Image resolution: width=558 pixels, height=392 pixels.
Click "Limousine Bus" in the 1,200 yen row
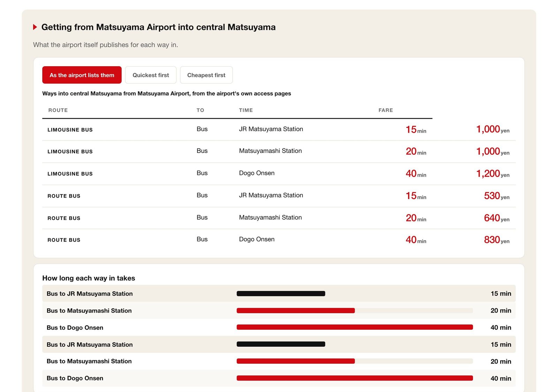(70, 174)
